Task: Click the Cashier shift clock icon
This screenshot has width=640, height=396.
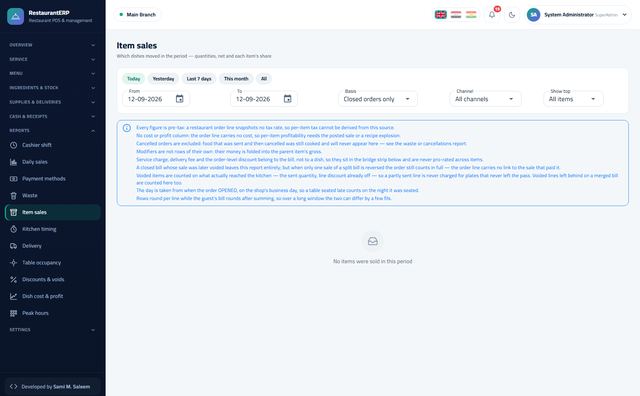Action: (x=13, y=145)
